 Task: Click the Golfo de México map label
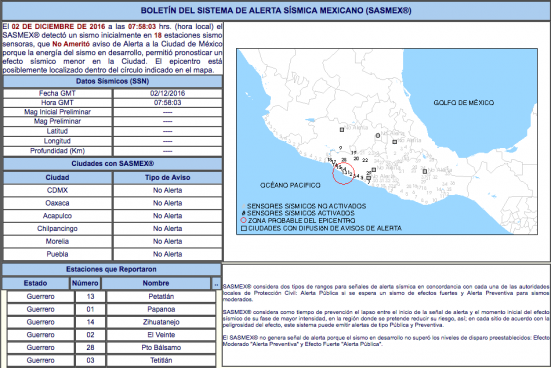click(x=464, y=103)
